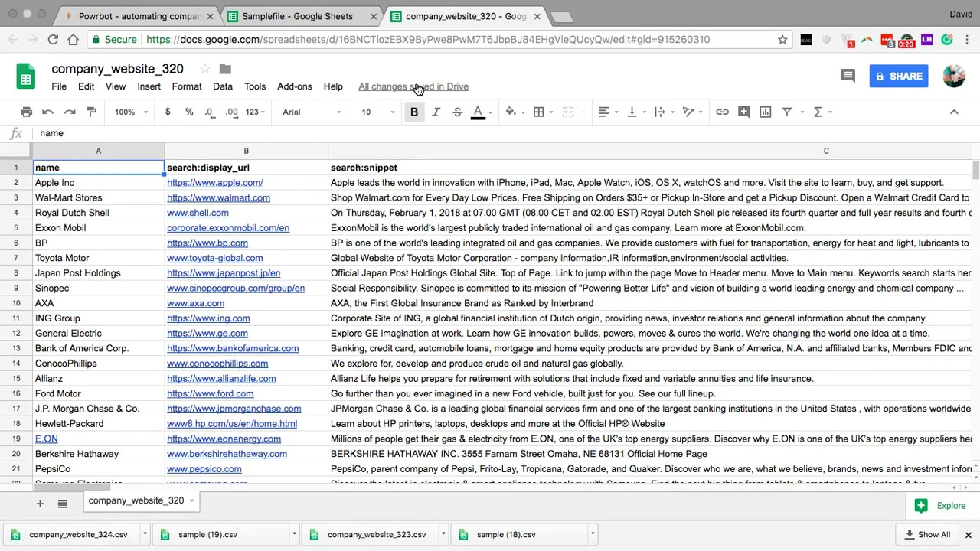Redo the last action
The height and width of the screenshot is (551, 980).
tap(70, 112)
